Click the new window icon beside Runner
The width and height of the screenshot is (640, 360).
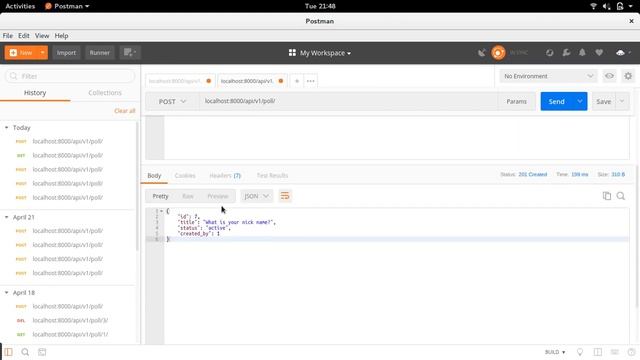click(130, 52)
